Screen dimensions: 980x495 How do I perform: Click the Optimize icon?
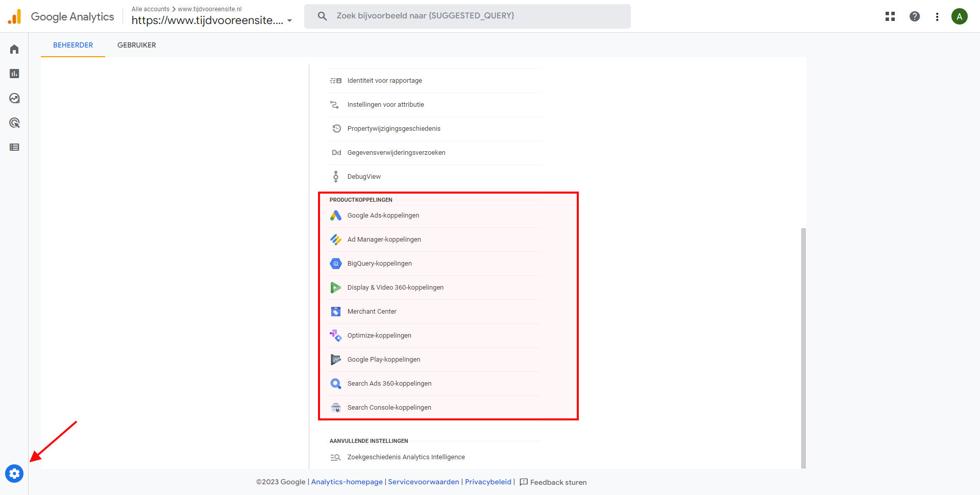[x=335, y=336]
